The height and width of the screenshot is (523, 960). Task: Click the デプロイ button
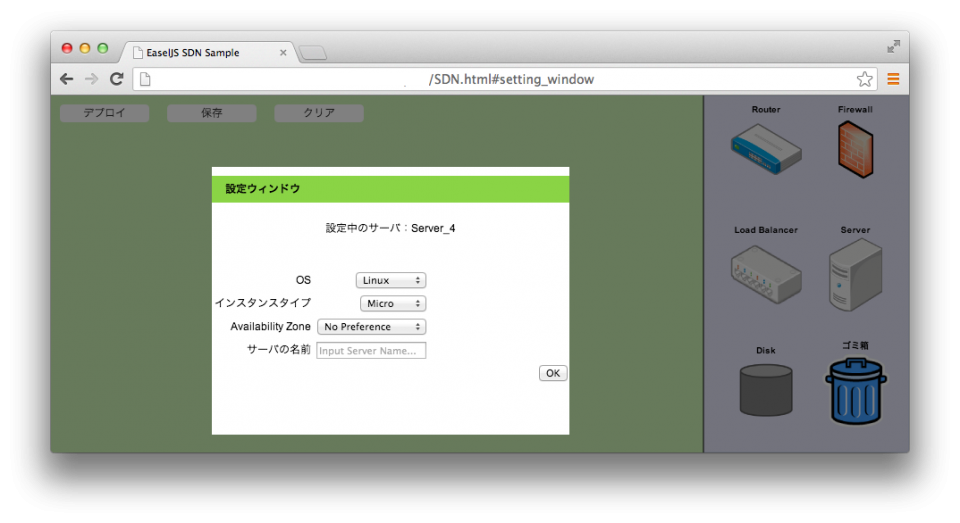pos(105,113)
